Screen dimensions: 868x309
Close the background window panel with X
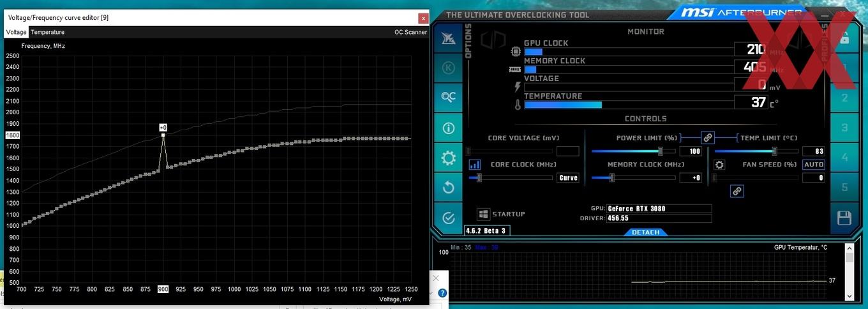436,278
